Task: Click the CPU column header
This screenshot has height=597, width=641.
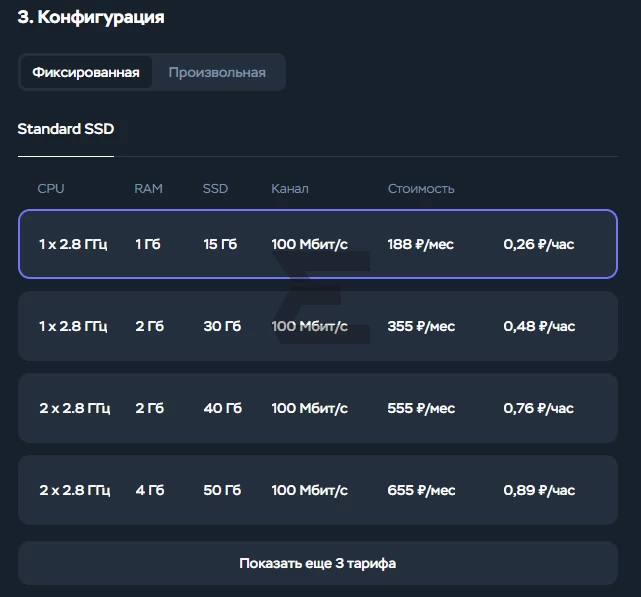Action: pyautogui.click(x=51, y=189)
